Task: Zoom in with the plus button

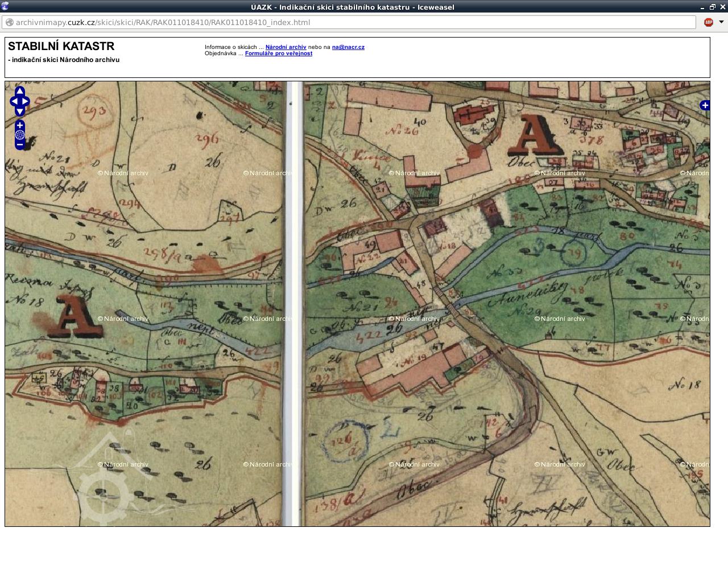Action: (x=20, y=125)
